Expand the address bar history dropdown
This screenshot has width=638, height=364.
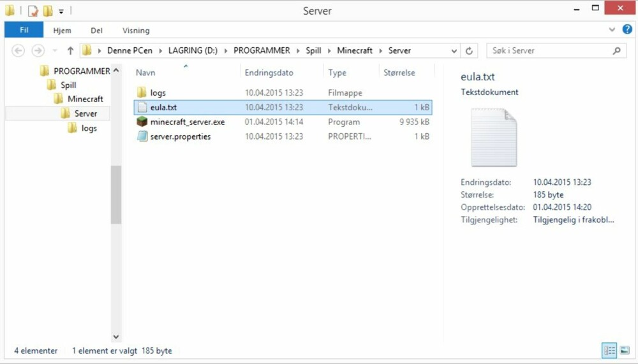point(454,51)
